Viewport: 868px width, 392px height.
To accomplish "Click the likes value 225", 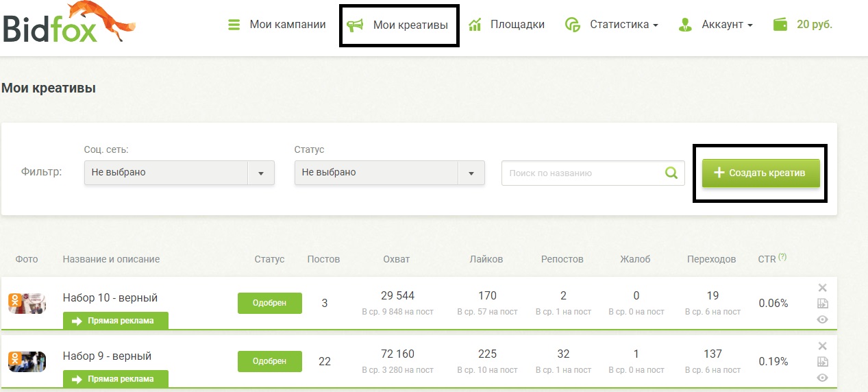I will [487, 354].
